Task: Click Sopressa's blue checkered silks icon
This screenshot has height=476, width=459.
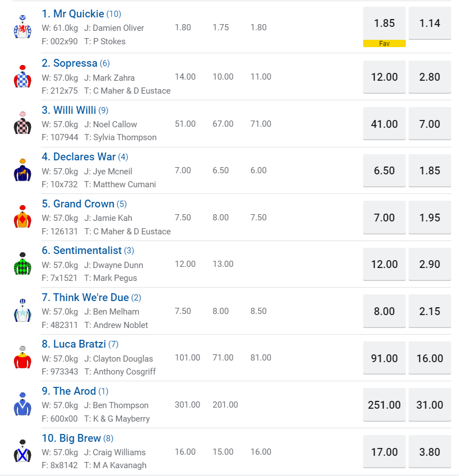Action: (22, 77)
